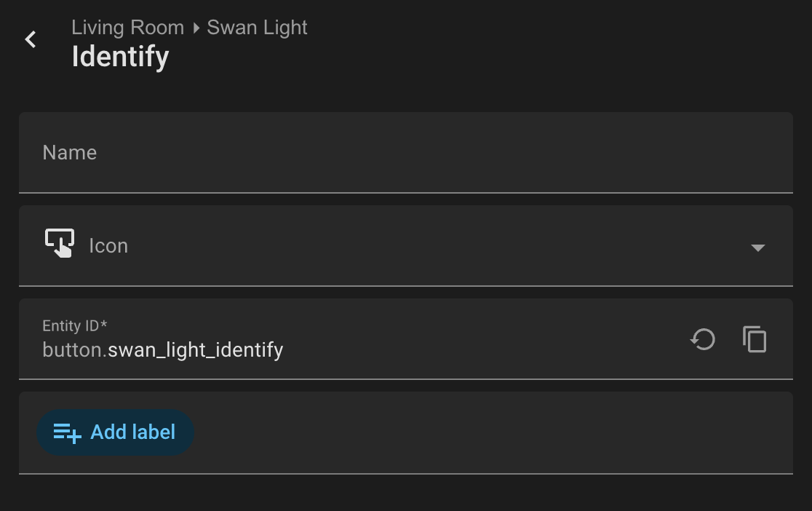Click the swan_light_identify entity ID text
Image resolution: width=812 pixels, height=511 pixels.
(196, 350)
